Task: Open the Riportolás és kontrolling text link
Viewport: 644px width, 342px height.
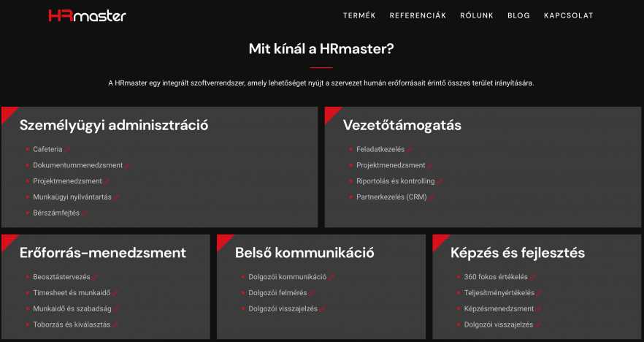Action: 396,181
